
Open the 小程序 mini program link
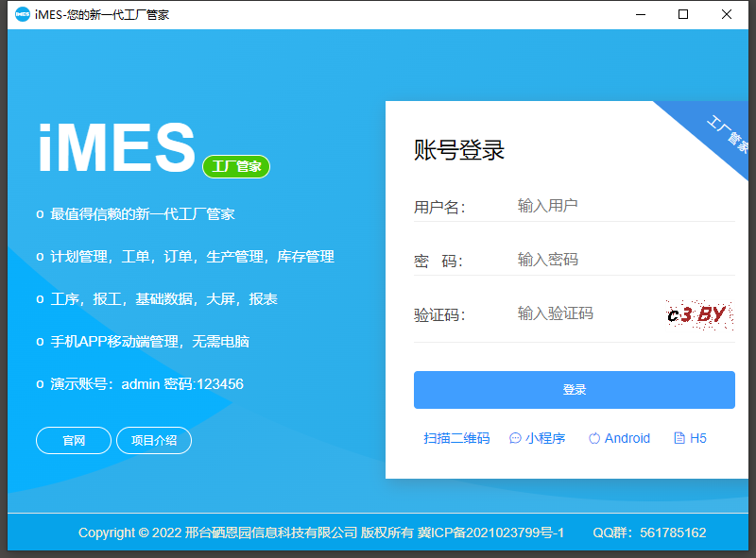point(537,438)
